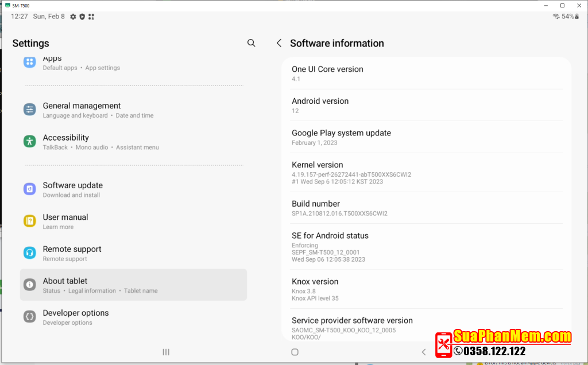The image size is (588, 365).
Task: Select the Kernel version entry
Action: click(426, 172)
